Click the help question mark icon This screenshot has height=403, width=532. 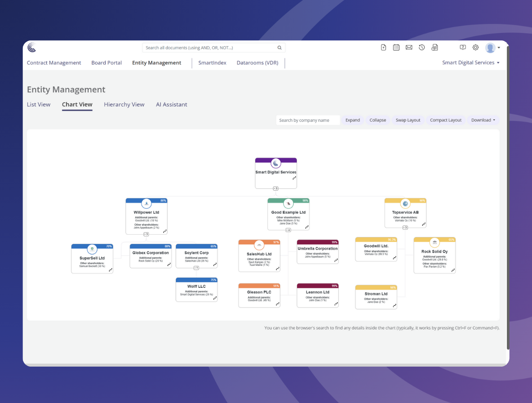[463, 47]
